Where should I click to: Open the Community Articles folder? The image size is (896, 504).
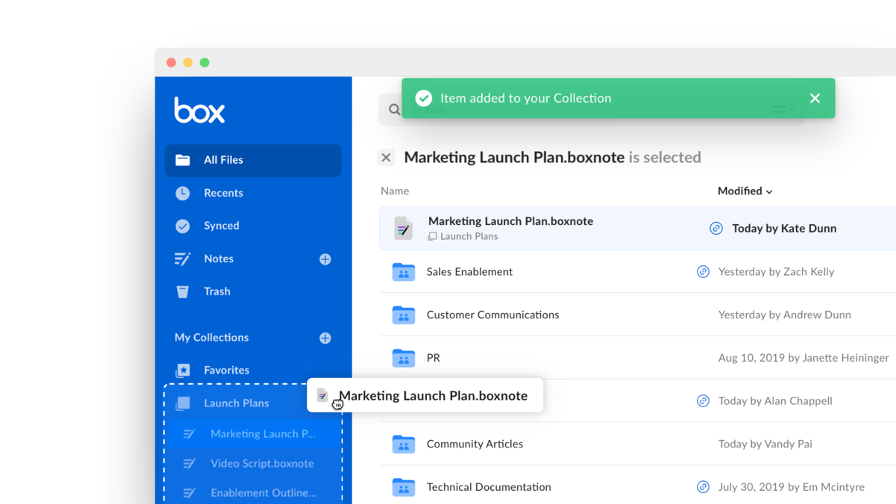tap(475, 443)
